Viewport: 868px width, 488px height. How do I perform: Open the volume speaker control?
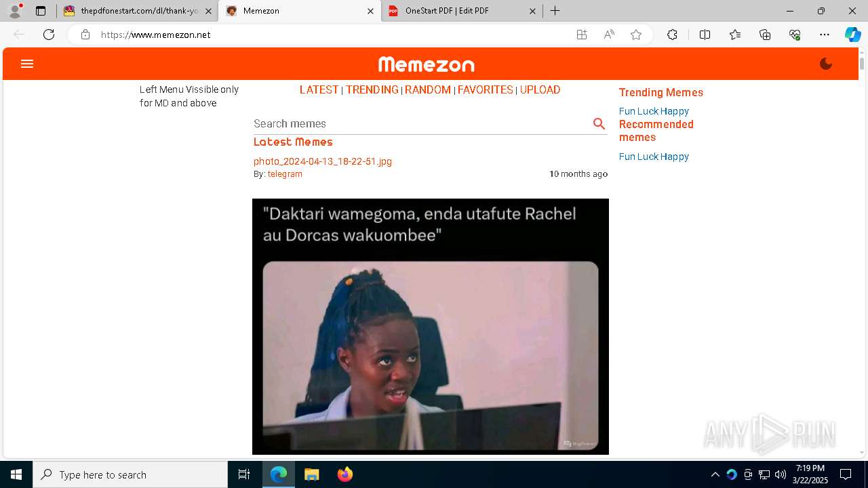coord(781,474)
